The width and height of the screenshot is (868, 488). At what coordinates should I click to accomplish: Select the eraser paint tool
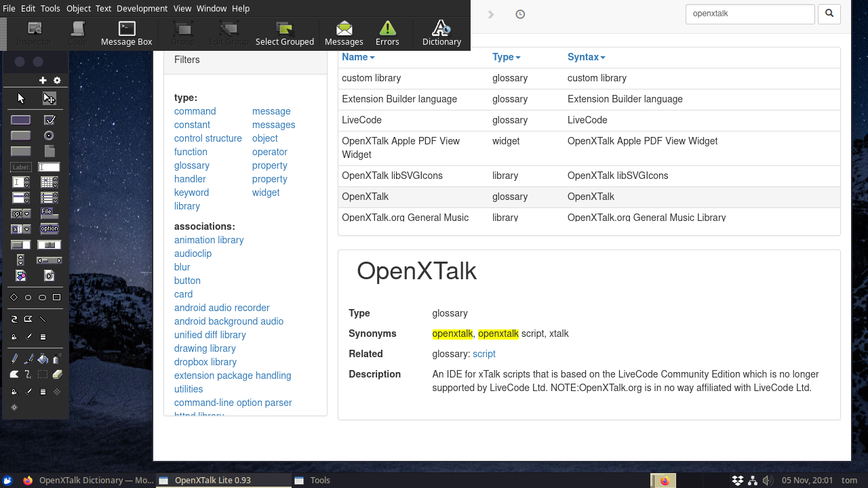click(x=57, y=374)
